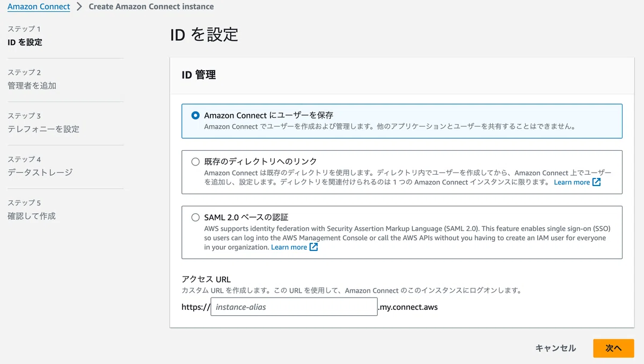Open Learn more link in SAML 2.0 description

tap(289, 247)
